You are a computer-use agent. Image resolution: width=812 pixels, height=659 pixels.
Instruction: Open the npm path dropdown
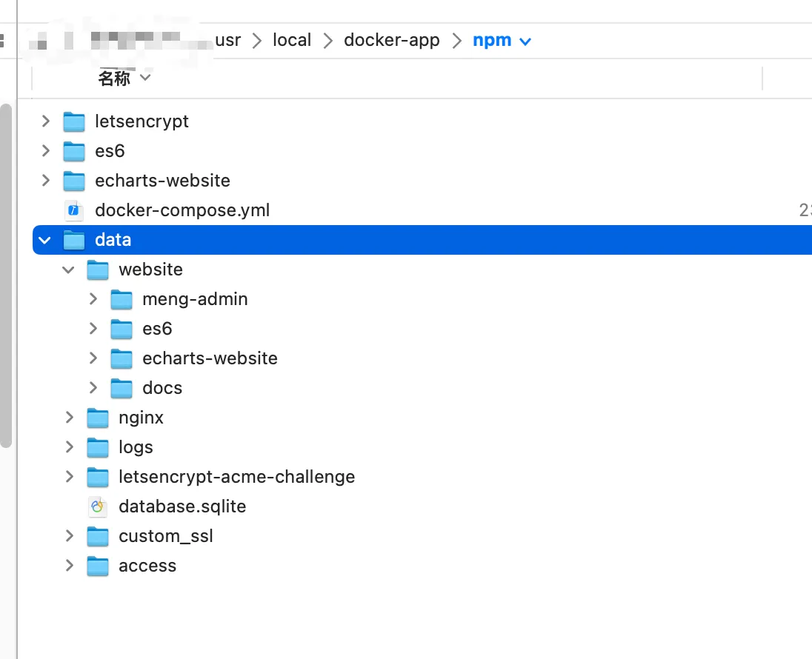click(x=526, y=41)
